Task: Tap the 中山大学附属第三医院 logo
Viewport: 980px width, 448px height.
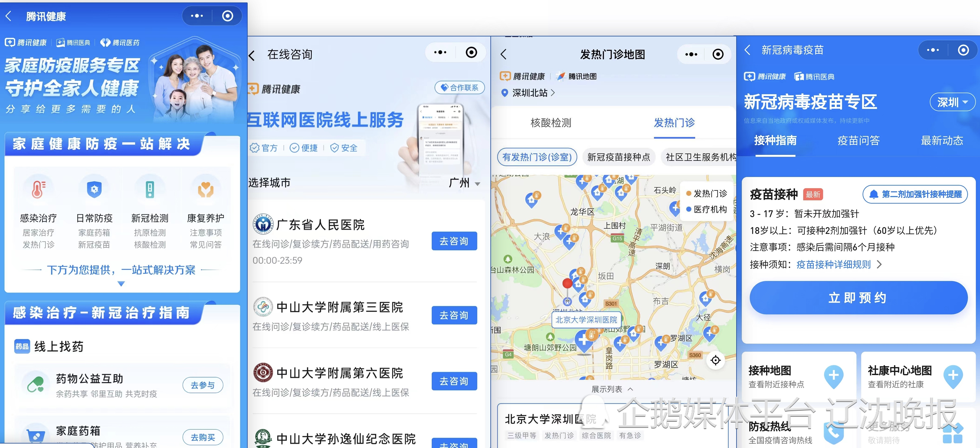Action: pyautogui.click(x=263, y=307)
